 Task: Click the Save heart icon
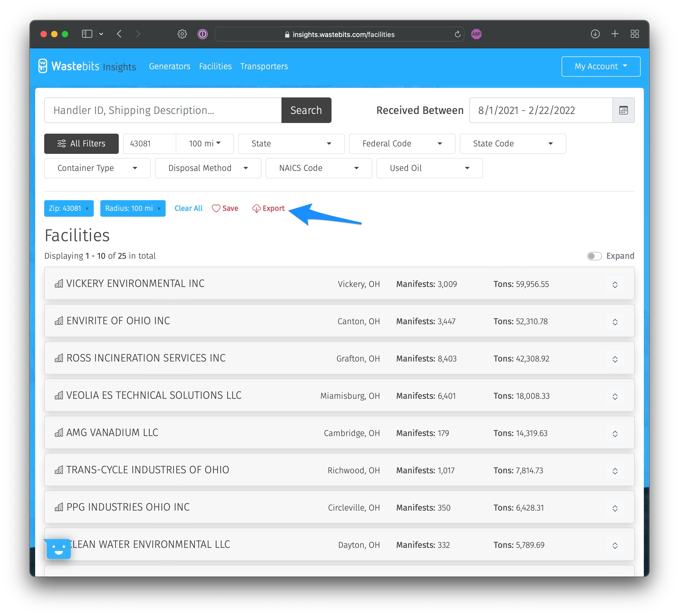[x=216, y=208]
